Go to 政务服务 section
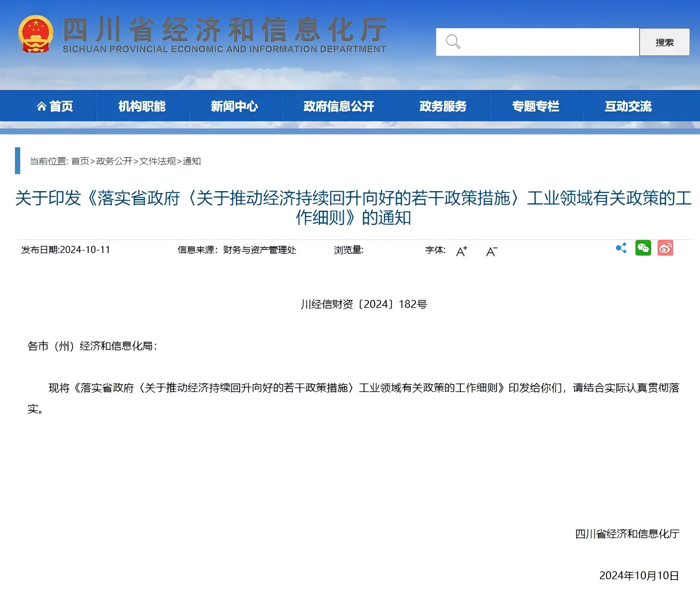Screen dimensions: 700x589 pos(443,106)
